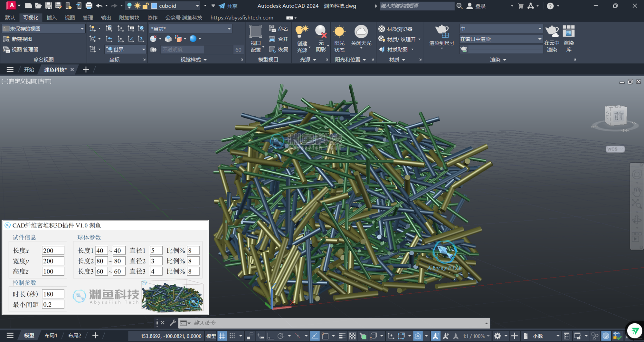This screenshot has width=644, height=342.
Task: Open the World UCS dropdown
Action: pos(126,49)
